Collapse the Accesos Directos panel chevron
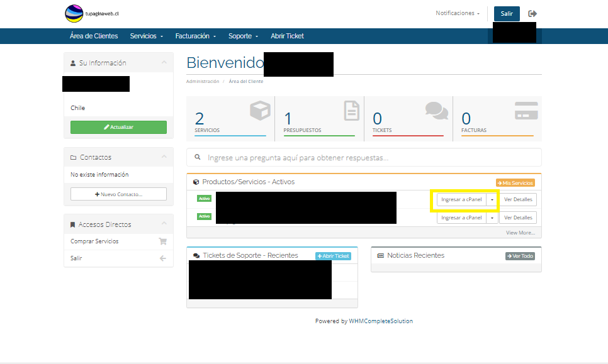This screenshot has width=608, height=364. pyautogui.click(x=164, y=224)
